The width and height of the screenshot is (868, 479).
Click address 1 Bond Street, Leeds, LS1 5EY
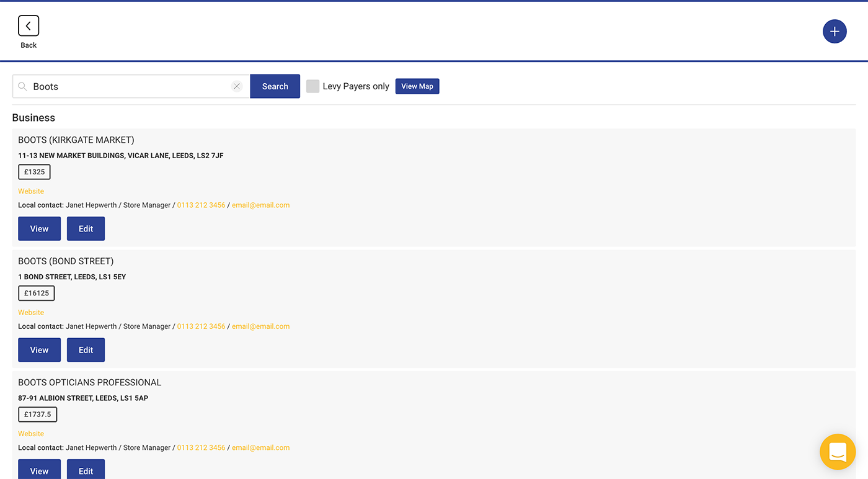coord(72,277)
